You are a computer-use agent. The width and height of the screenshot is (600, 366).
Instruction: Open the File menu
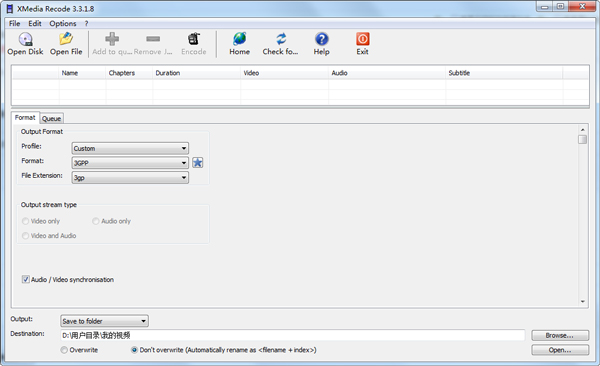tap(15, 23)
